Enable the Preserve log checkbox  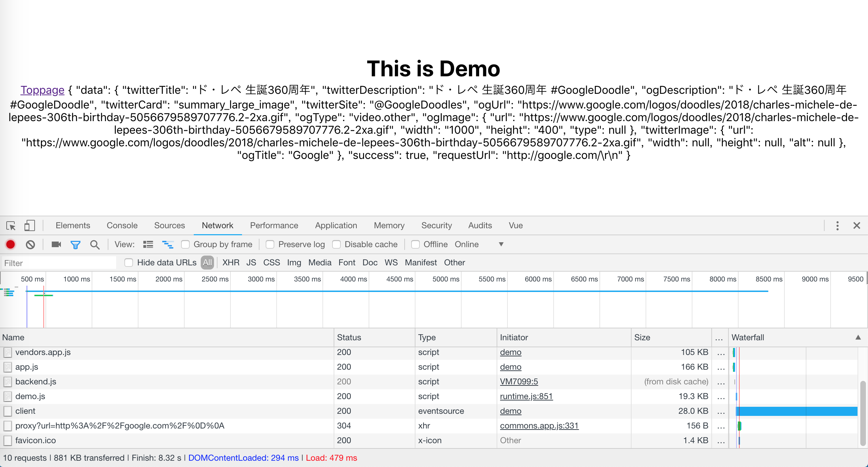pos(270,244)
